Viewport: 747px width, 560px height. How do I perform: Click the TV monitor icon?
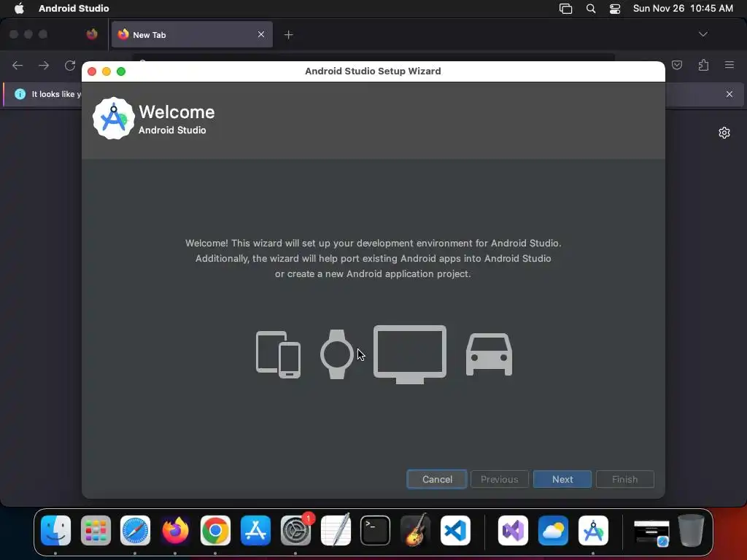(x=410, y=354)
